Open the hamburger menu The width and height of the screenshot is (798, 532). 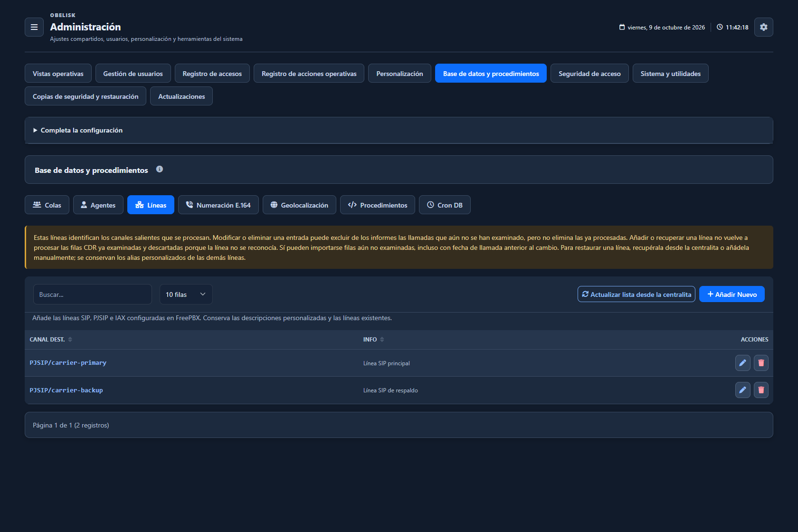coord(34,27)
